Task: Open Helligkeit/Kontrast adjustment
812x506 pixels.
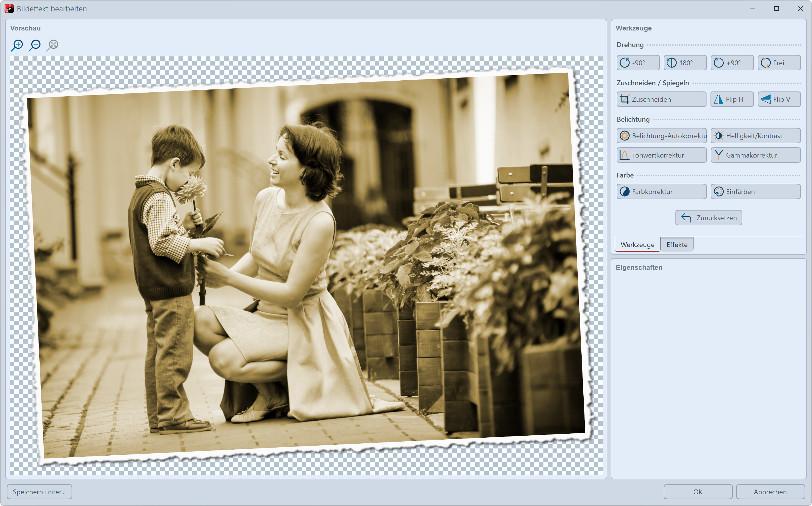Action: (x=756, y=136)
